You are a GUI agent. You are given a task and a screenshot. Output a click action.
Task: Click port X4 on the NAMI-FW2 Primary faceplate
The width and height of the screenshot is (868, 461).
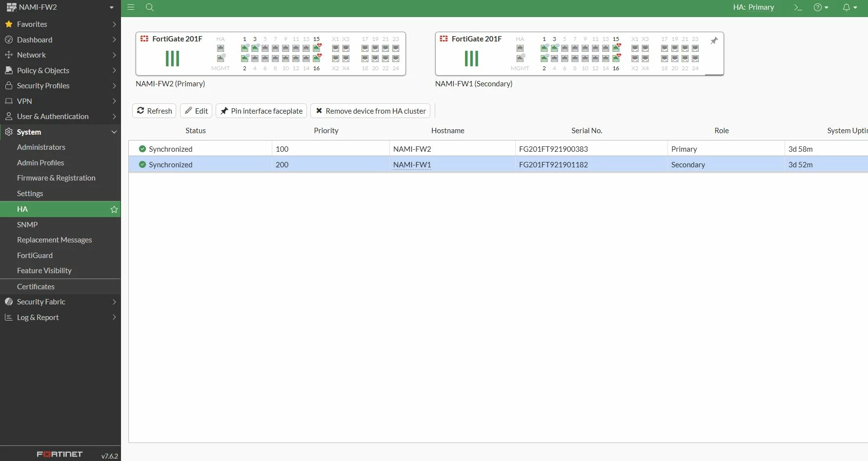pyautogui.click(x=346, y=59)
